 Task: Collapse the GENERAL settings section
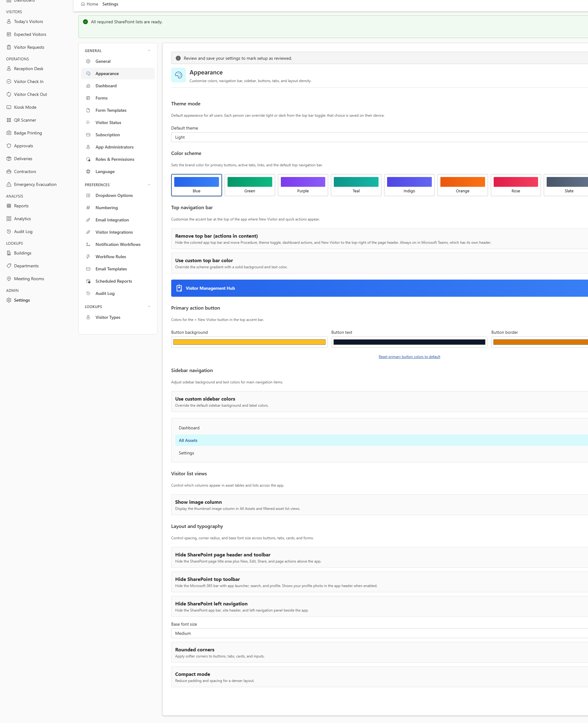pos(149,51)
